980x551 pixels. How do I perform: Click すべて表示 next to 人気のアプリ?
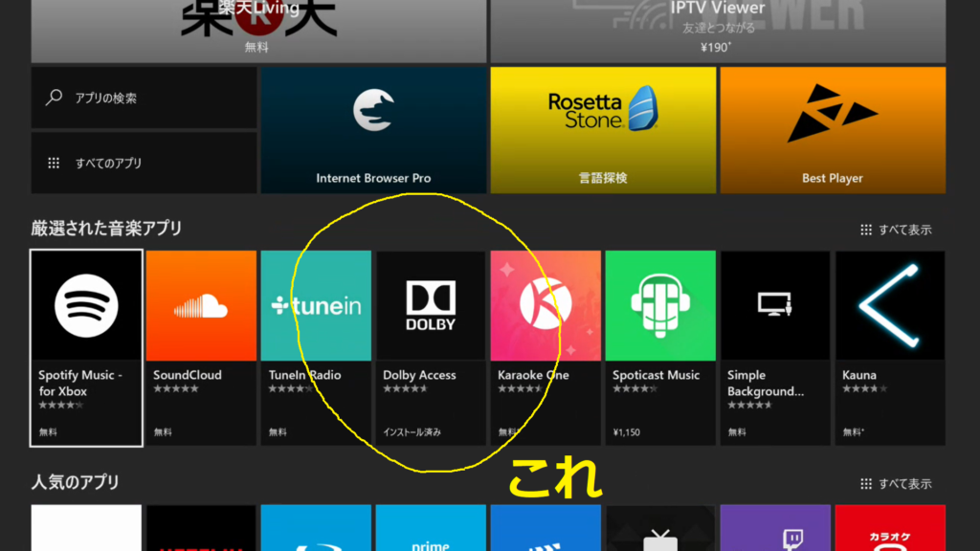pos(896,484)
